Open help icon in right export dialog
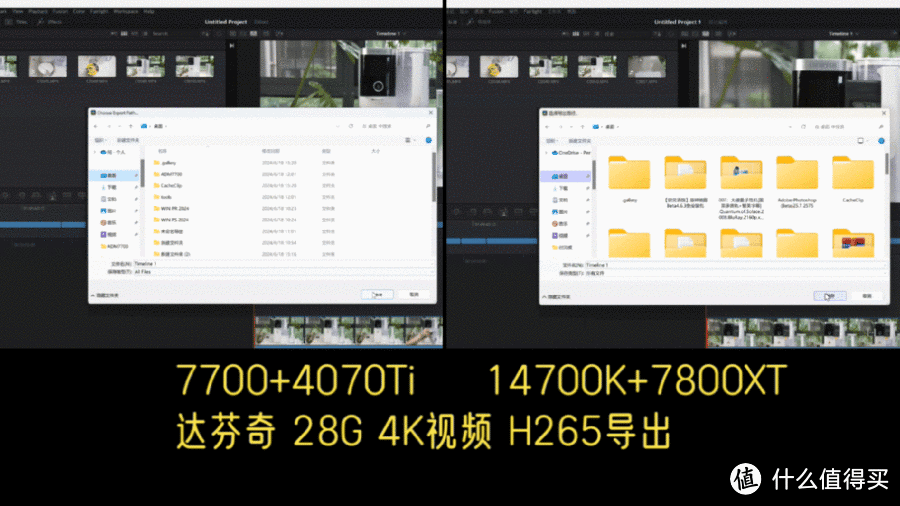The image size is (900, 506). click(881, 141)
